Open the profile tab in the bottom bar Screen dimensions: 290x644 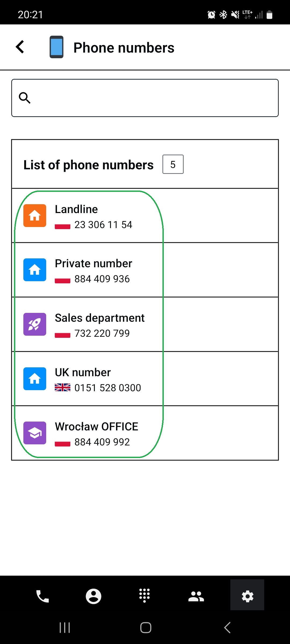[x=93, y=596]
